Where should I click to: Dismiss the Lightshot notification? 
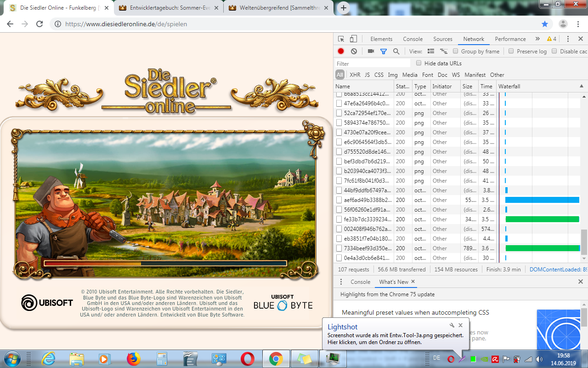pyautogui.click(x=460, y=325)
